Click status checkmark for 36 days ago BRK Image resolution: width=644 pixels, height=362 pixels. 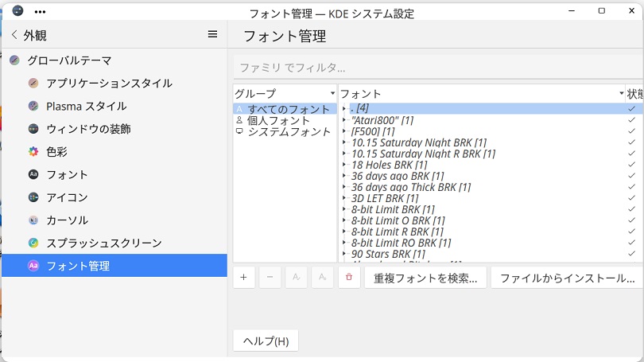(632, 176)
